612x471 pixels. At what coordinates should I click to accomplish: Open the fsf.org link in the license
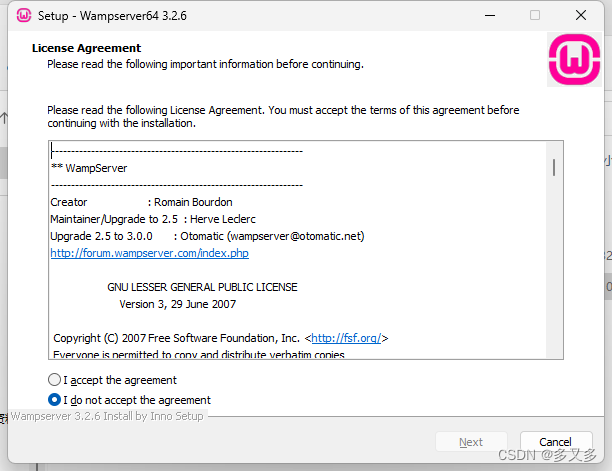(346, 338)
